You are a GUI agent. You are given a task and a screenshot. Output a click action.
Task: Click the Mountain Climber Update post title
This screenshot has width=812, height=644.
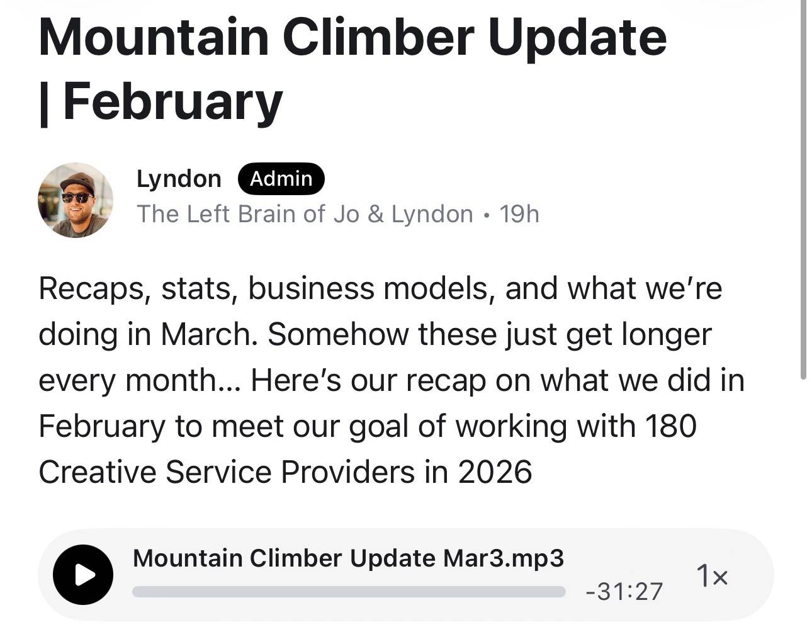352,37
